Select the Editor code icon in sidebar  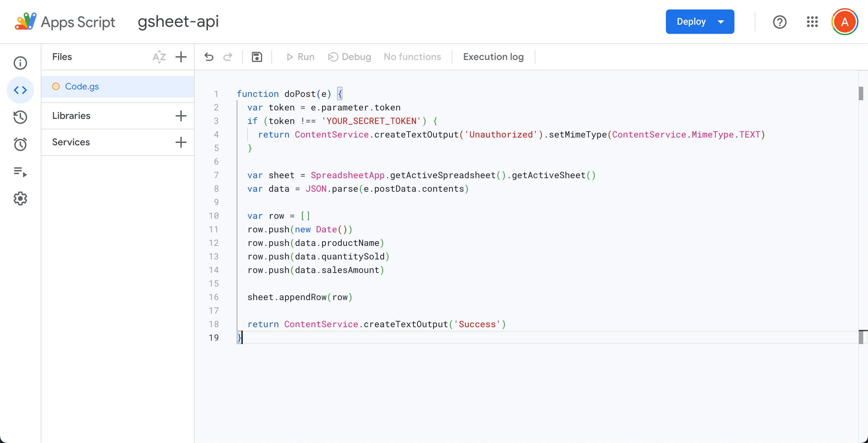point(20,90)
